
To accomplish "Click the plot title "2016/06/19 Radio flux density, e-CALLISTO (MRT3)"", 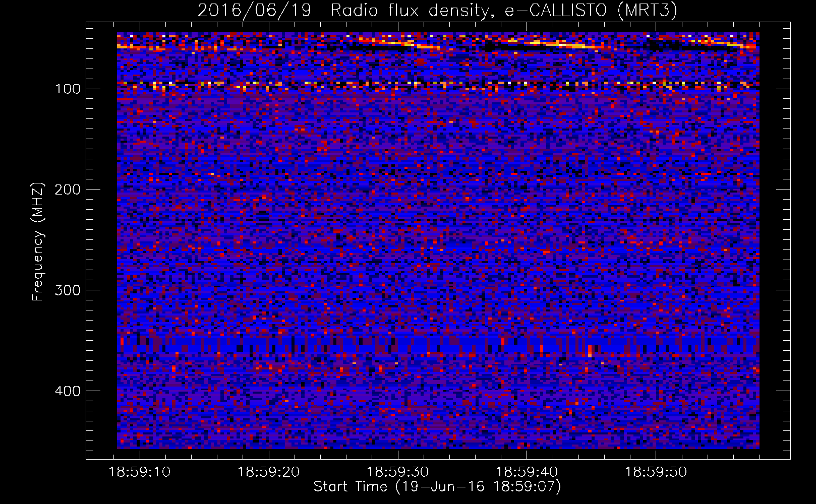I will pos(437,11).
